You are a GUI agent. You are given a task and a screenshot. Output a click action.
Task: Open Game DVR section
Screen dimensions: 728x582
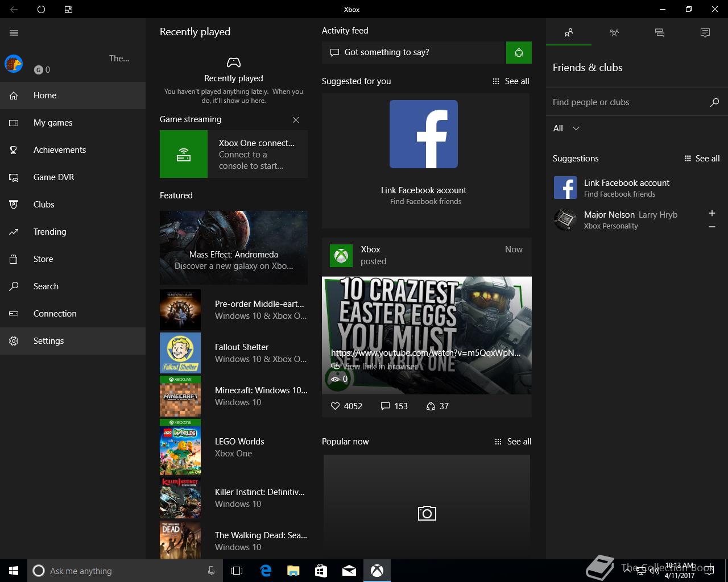coord(73,177)
